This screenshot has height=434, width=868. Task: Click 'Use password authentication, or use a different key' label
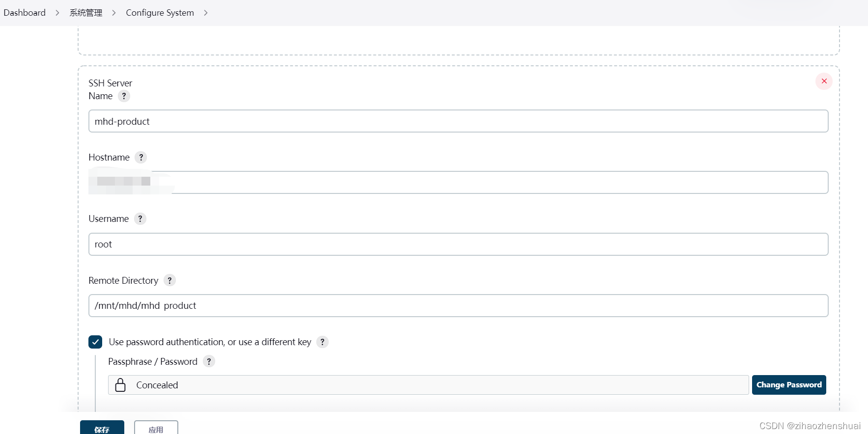click(x=210, y=342)
